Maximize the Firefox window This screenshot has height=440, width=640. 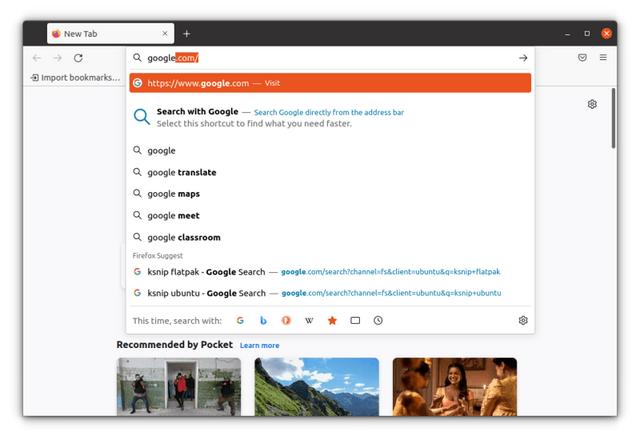(x=587, y=33)
